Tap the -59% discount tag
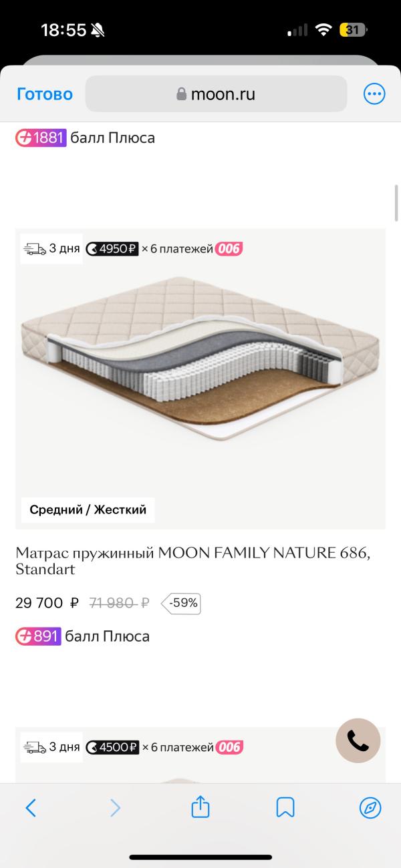This screenshot has height=868, width=401. [x=182, y=603]
